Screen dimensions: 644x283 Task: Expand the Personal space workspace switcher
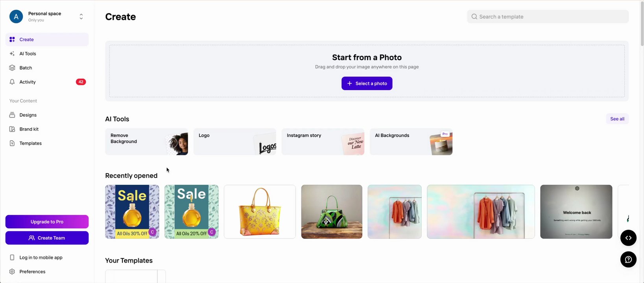(81, 17)
